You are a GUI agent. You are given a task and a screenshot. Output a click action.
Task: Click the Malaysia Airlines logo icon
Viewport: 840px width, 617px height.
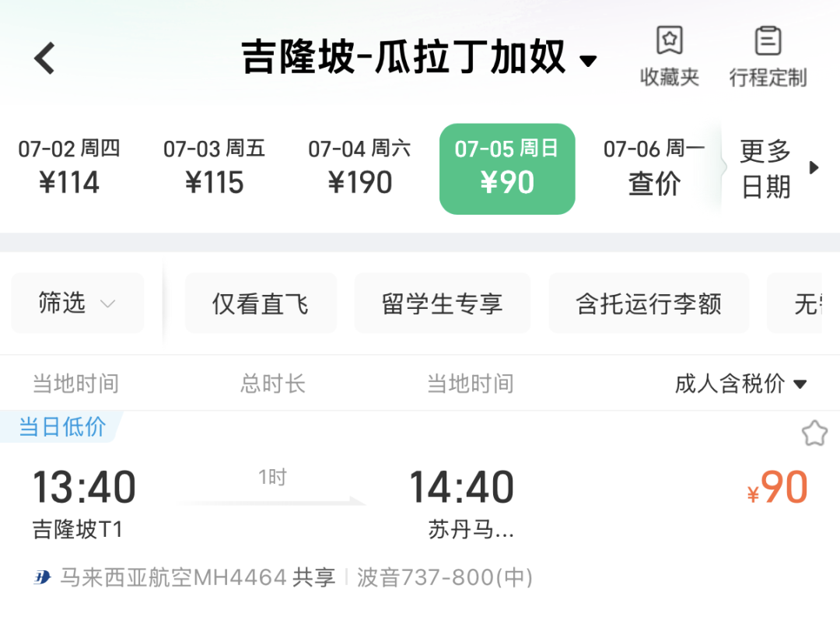click(x=42, y=577)
